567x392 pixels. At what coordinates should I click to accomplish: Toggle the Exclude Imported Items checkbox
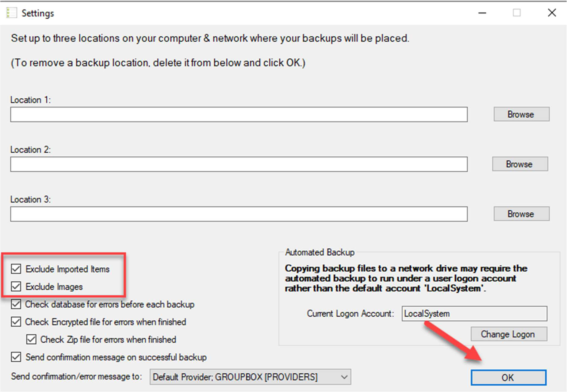[x=16, y=269]
